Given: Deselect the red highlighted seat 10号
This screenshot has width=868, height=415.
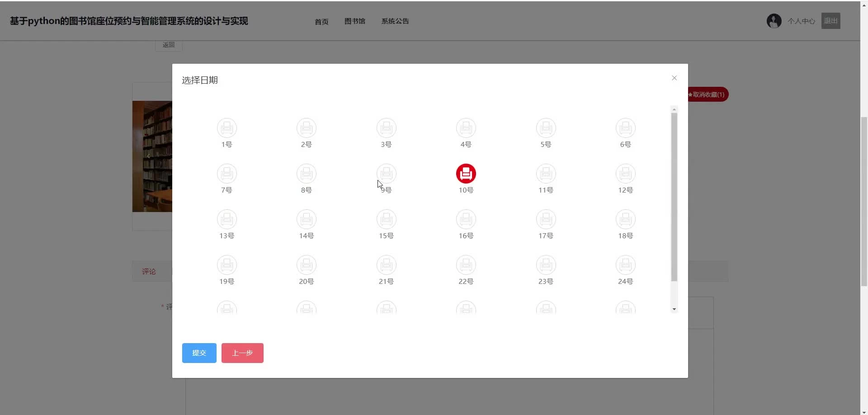Looking at the screenshot, I should tap(466, 174).
